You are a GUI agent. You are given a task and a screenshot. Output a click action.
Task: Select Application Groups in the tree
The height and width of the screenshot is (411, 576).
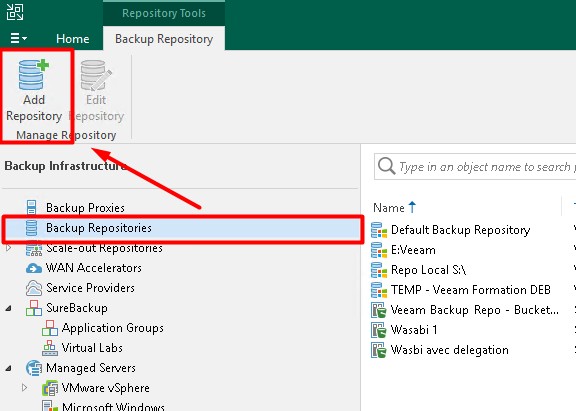[113, 328]
